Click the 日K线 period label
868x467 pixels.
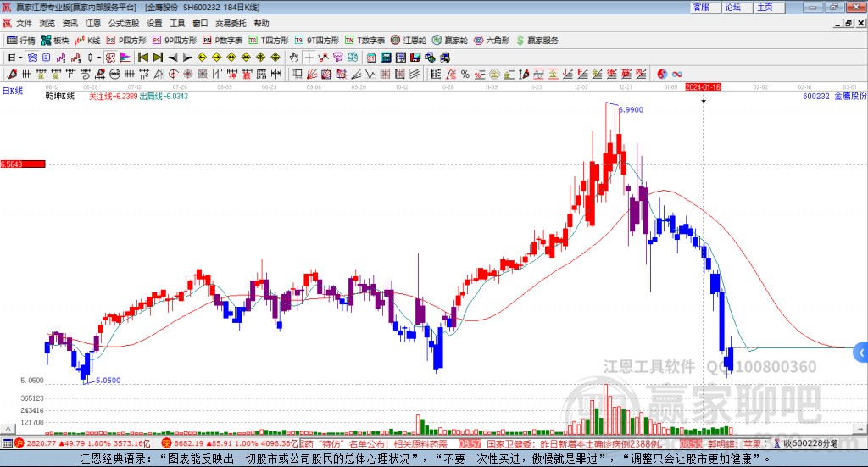pos(13,92)
